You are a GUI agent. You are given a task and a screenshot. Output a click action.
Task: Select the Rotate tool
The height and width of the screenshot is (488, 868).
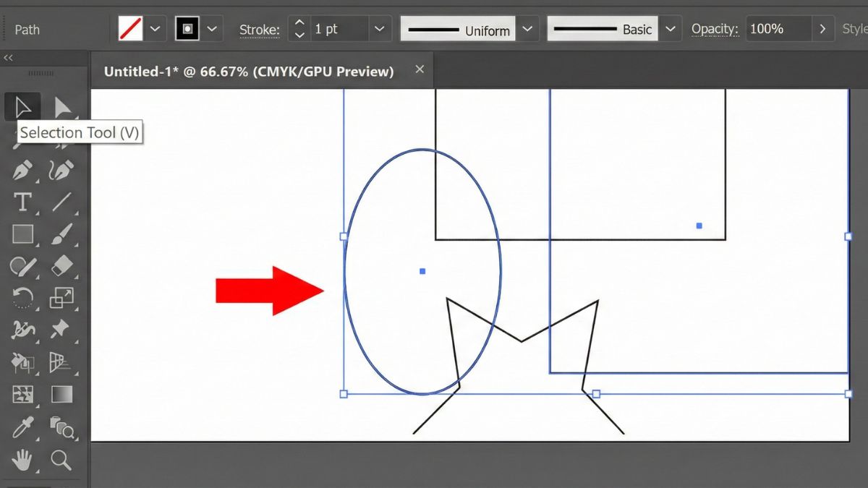(x=22, y=298)
